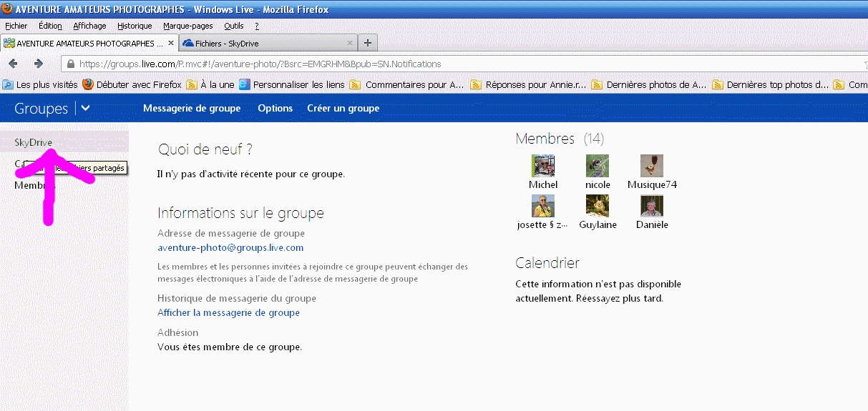
Task: Click the Danièle member name
Action: [652, 224]
